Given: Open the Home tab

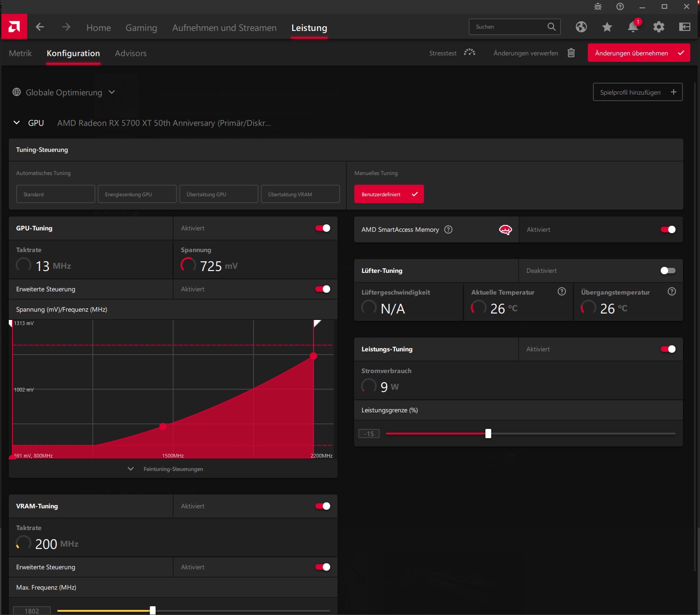Looking at the screenshot, I should click(x=99, y=28).
